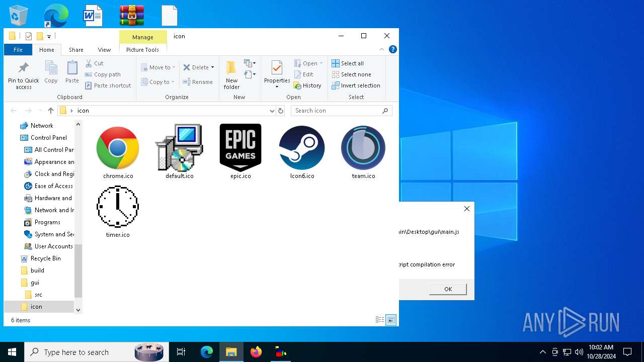
Task: Switch to the Picture Tools tab
Action: (x=142, y=50)
